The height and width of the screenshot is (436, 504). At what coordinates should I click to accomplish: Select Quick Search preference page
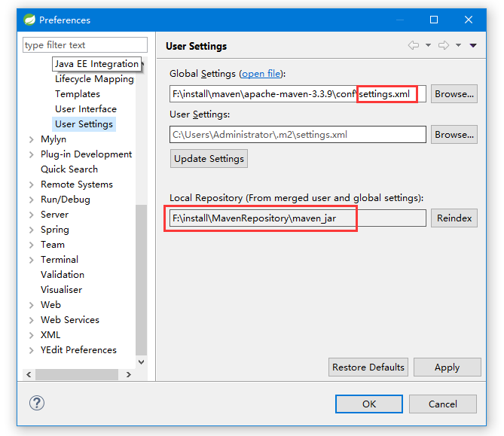pos(69,169)
